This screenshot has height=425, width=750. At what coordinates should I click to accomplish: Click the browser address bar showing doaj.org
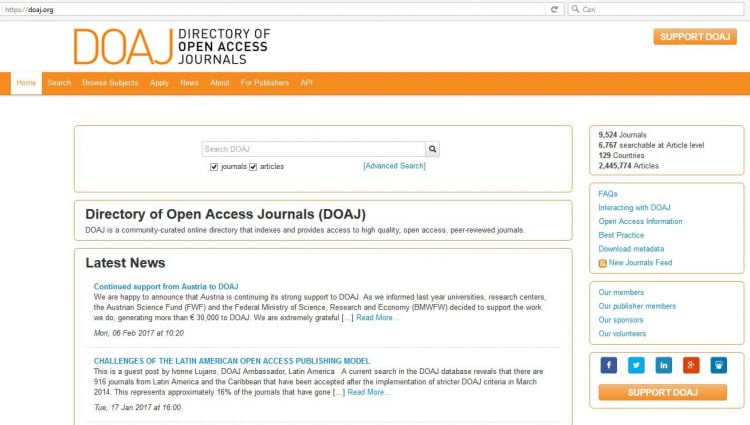click(x=273, y=9)
